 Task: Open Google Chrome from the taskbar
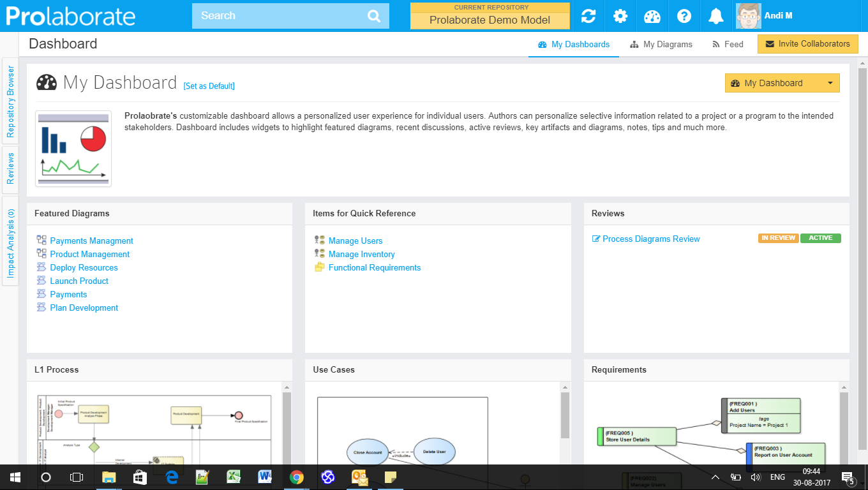click(296, 477)
